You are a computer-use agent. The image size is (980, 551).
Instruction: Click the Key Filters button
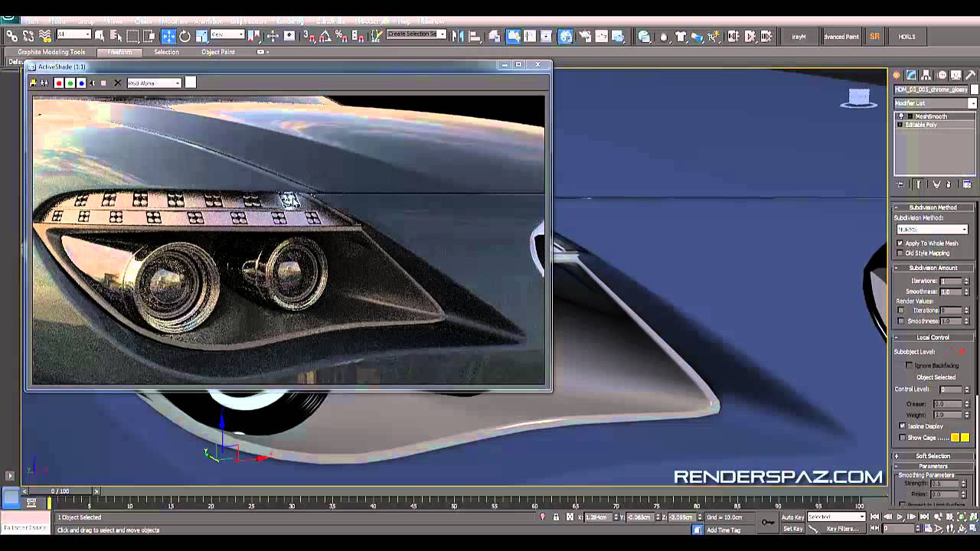click(x=841, y=529)
